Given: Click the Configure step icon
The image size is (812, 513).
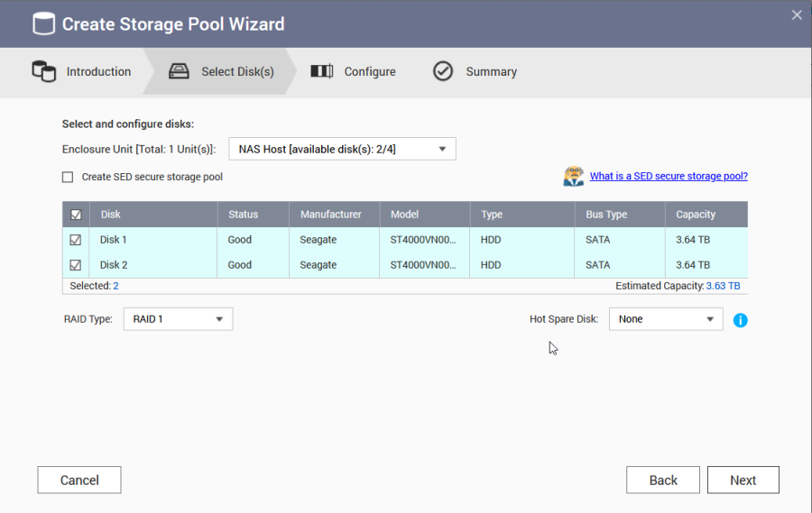Looking at the screenshot, I should coord(321,71).
